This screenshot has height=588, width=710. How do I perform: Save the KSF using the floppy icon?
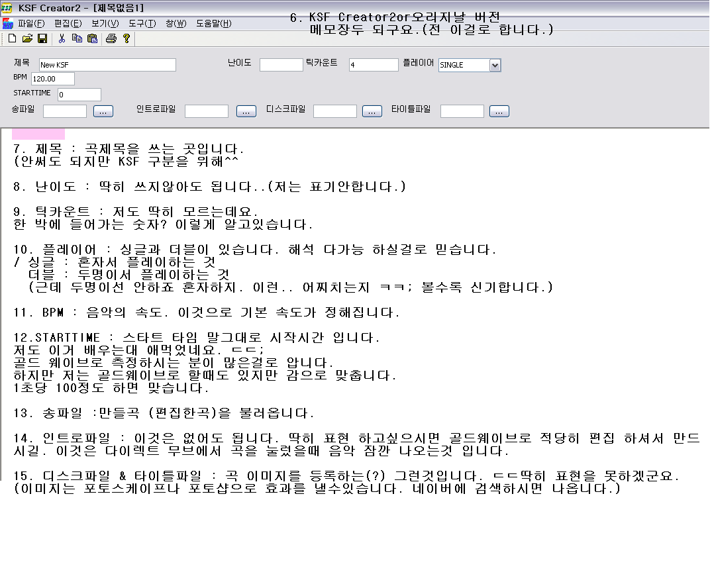click(x=42, y=38)
